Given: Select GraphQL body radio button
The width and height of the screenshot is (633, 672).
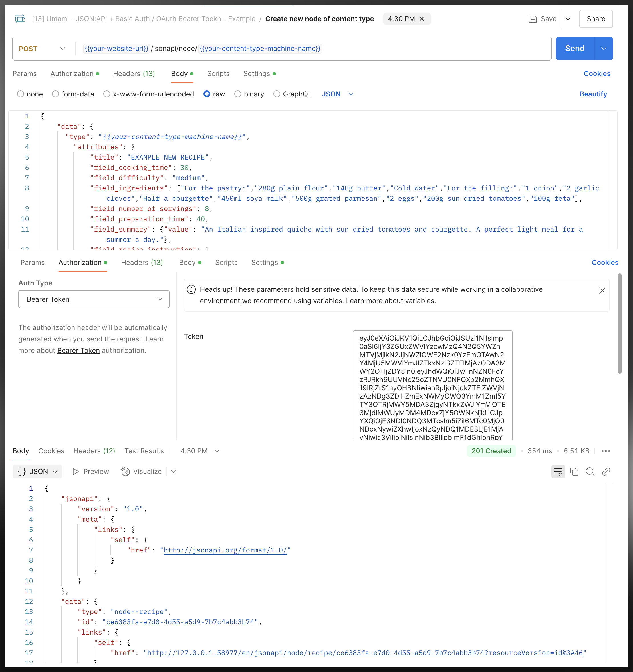Looking at the screenshot, I should 277,94.
